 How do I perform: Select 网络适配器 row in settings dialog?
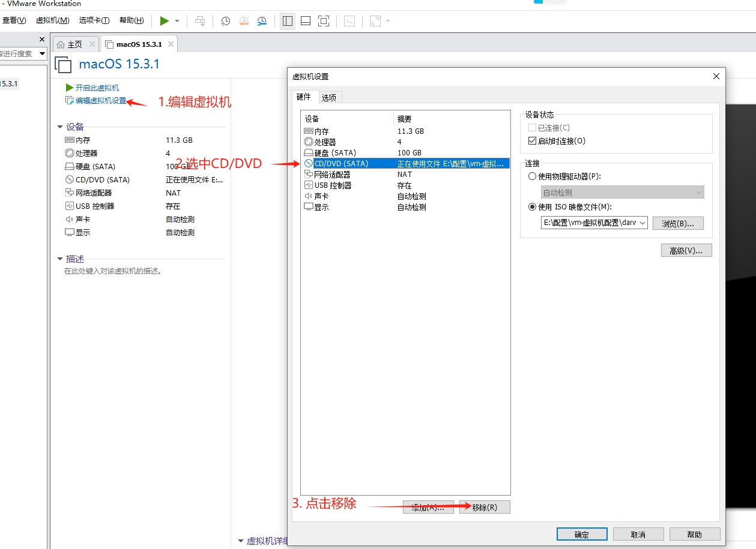click(x=405, y=175)
